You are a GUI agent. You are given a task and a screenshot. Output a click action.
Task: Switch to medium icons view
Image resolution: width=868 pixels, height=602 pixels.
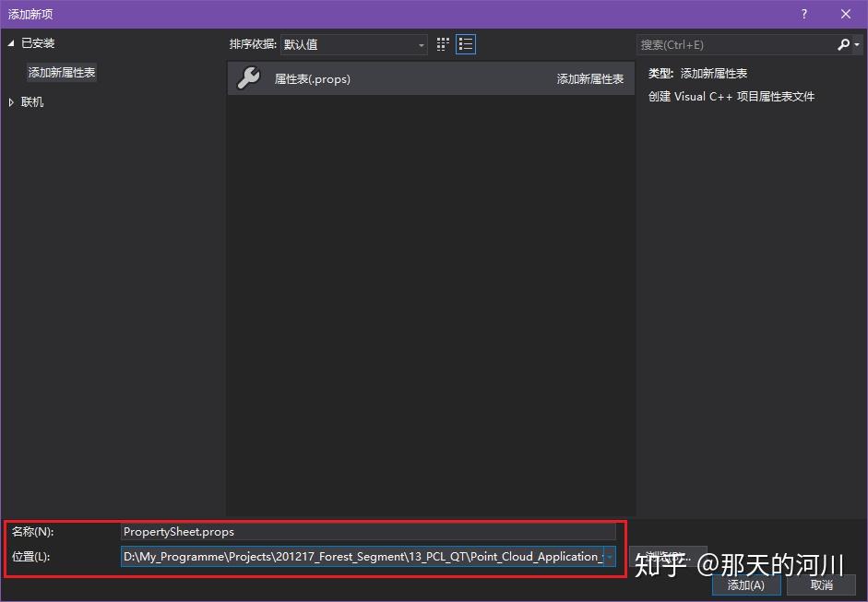tap(441, 43)
